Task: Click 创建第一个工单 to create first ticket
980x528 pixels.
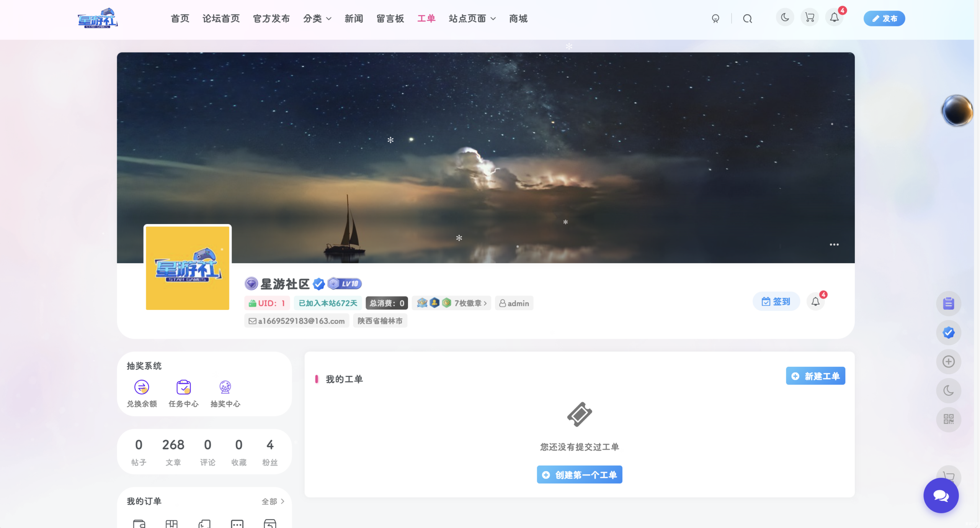Action: (x=579, y=474)
